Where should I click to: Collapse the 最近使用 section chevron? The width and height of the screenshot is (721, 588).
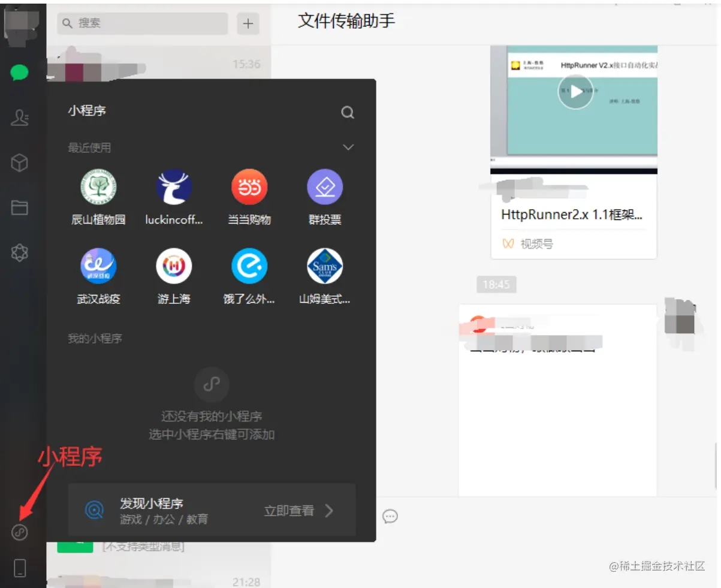pyautogui.click(x=348, y=147)
